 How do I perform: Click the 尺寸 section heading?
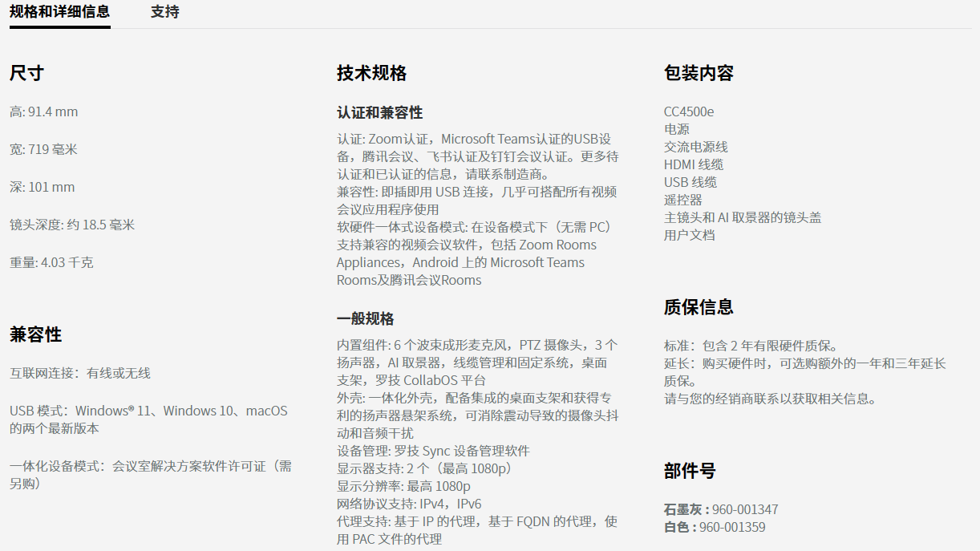[26, 74]
